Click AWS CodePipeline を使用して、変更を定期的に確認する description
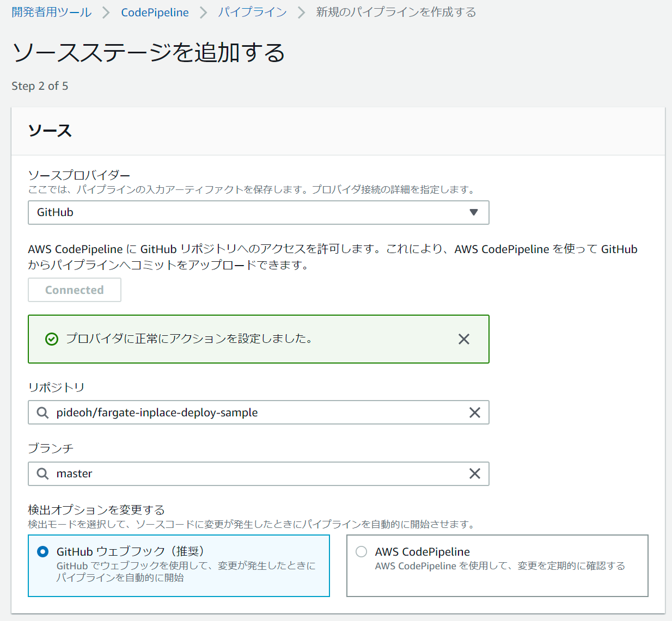 click(x=500, y=566)
